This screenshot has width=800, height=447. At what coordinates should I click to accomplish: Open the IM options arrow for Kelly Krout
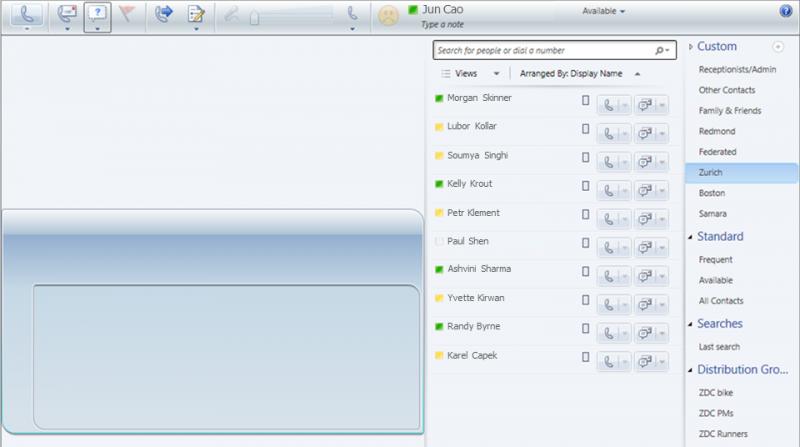[662, 191]
